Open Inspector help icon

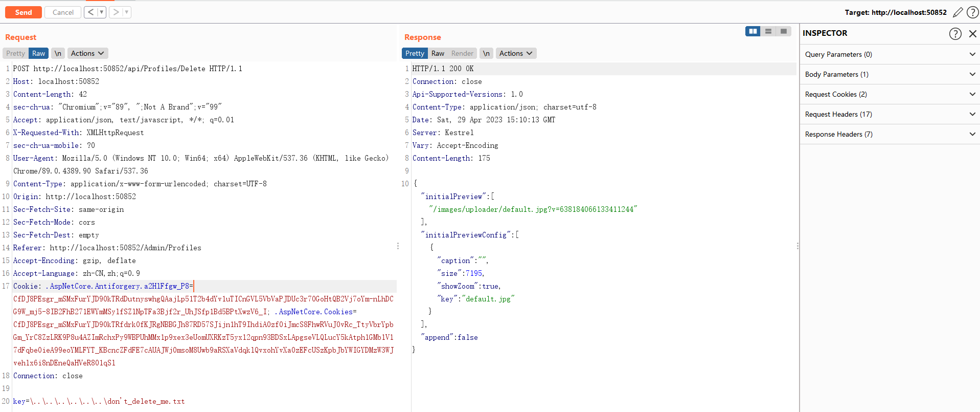pos(955,33)
